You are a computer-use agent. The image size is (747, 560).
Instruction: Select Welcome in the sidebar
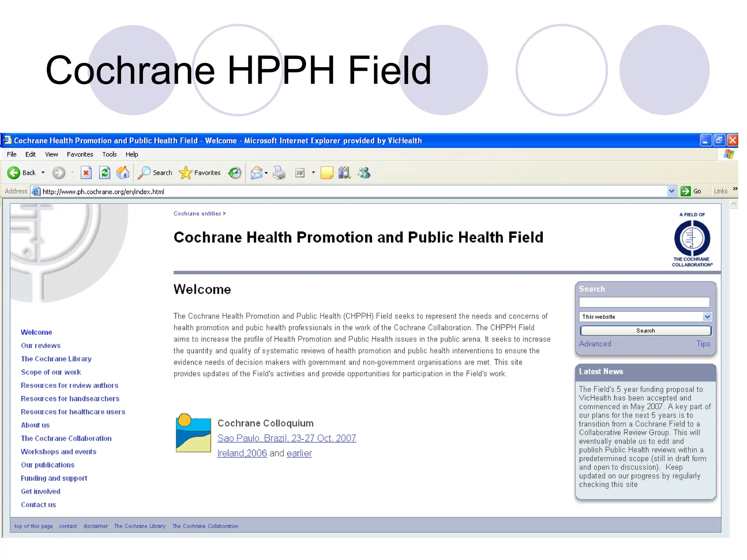(36, 332)
